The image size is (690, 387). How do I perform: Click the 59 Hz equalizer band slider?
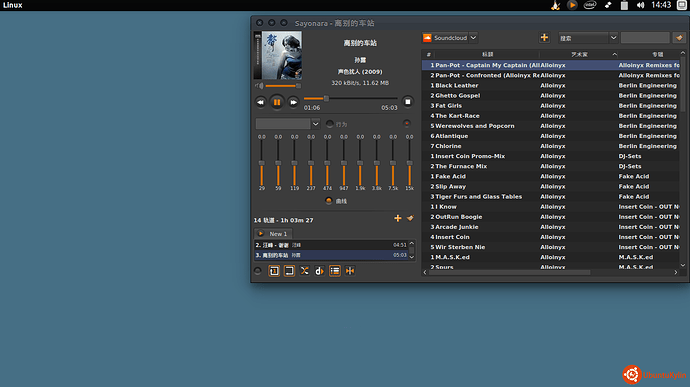[278, 163]
